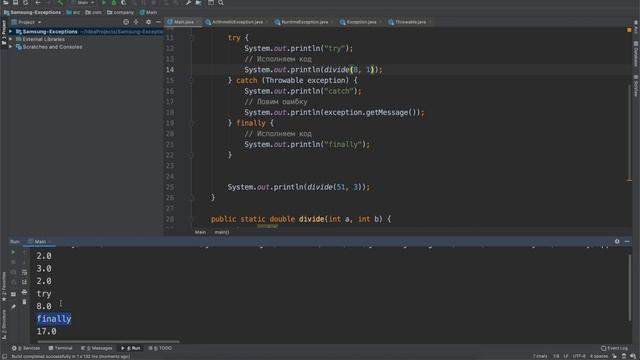Click the yellow inspection warning indicator
Image resolution: width=640 pixels, height=360 pixels.
tap(629, 30)
